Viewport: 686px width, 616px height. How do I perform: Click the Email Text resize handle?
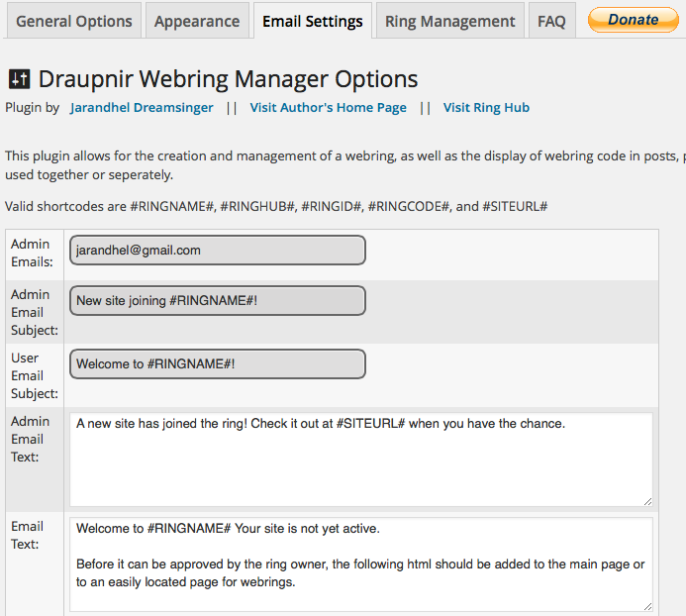click(x=648, y=606)
